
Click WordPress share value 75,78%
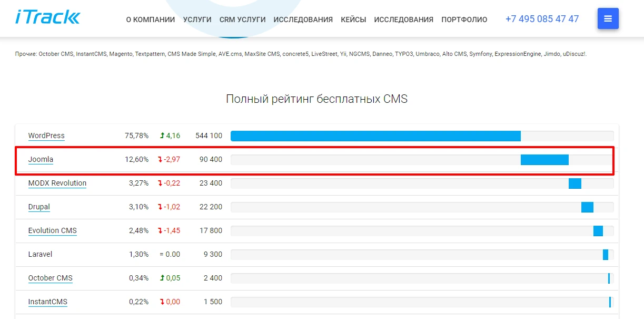coord(137,136)
